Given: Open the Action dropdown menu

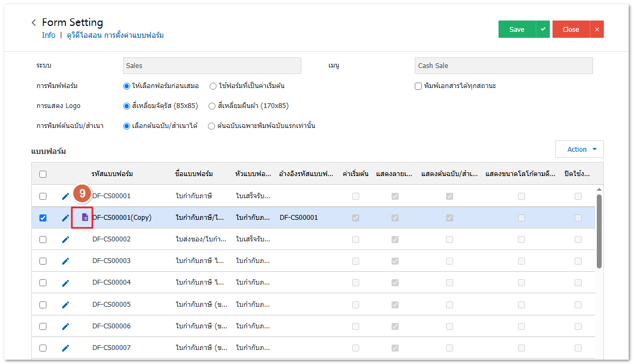Looking at the screenshot, I should pos(579,150).
